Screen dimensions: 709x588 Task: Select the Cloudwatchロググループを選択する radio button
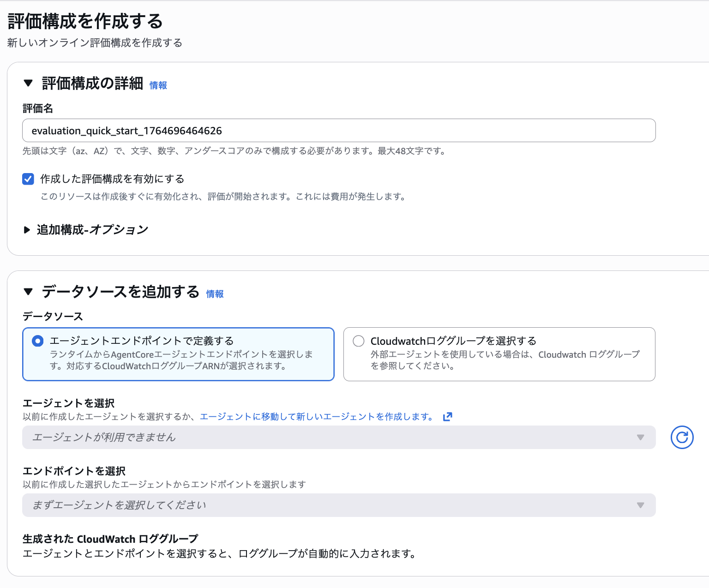coord(358,341)
